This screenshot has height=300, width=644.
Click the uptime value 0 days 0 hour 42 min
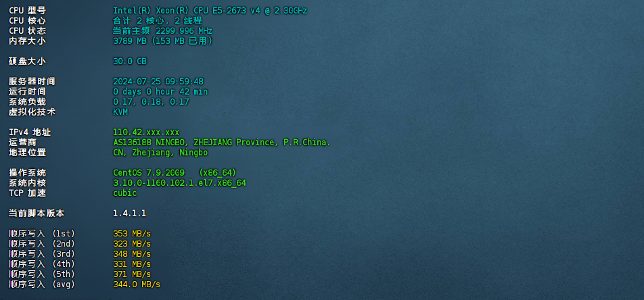pyautogui.click(x=160, y=91)
